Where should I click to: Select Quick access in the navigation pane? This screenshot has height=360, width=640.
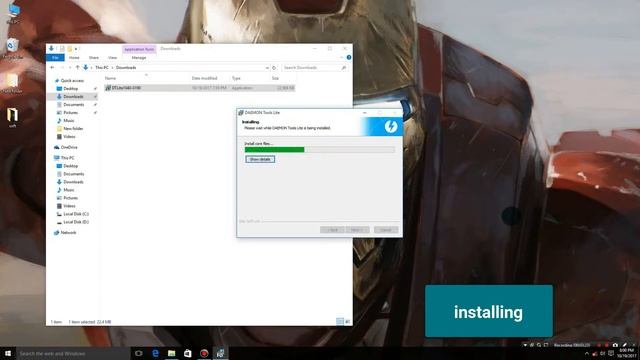coord(72,80)
